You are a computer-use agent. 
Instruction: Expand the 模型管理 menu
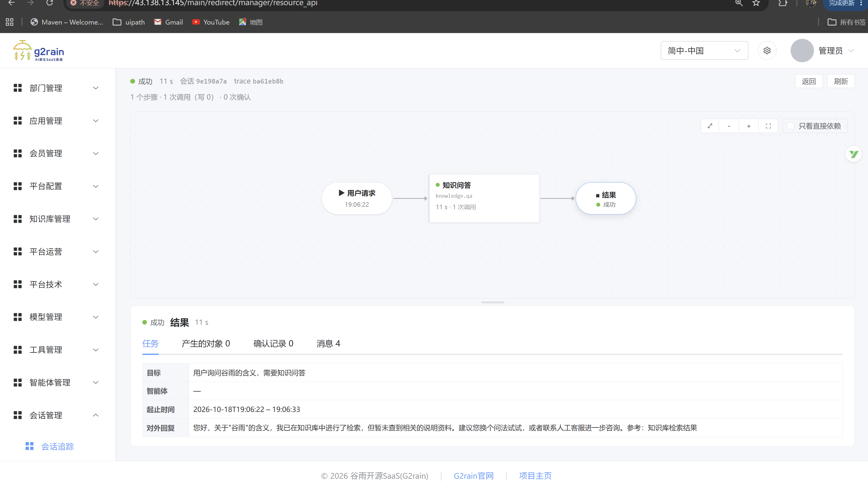coord(57,317)
